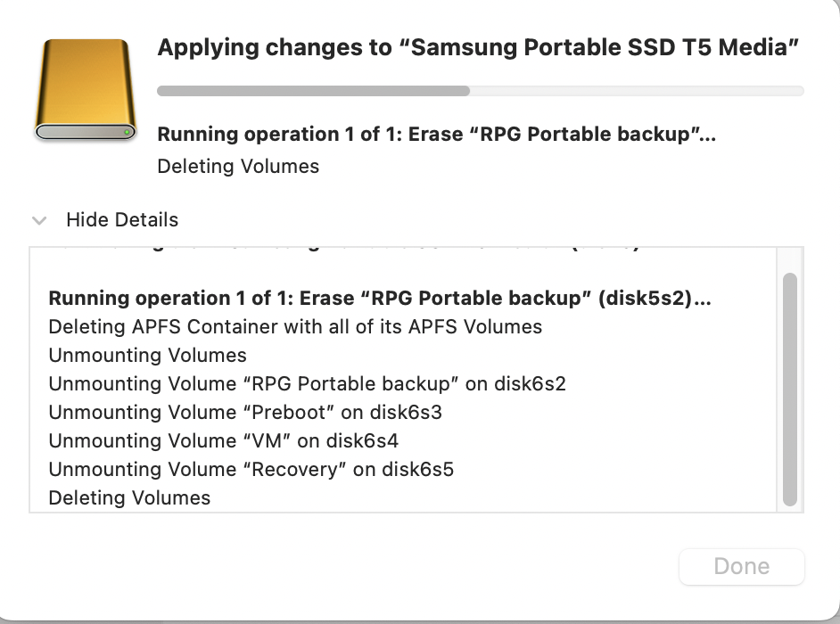
Task: Select bold log line mentioning disk5s2
Action: (x=380, y=298)
